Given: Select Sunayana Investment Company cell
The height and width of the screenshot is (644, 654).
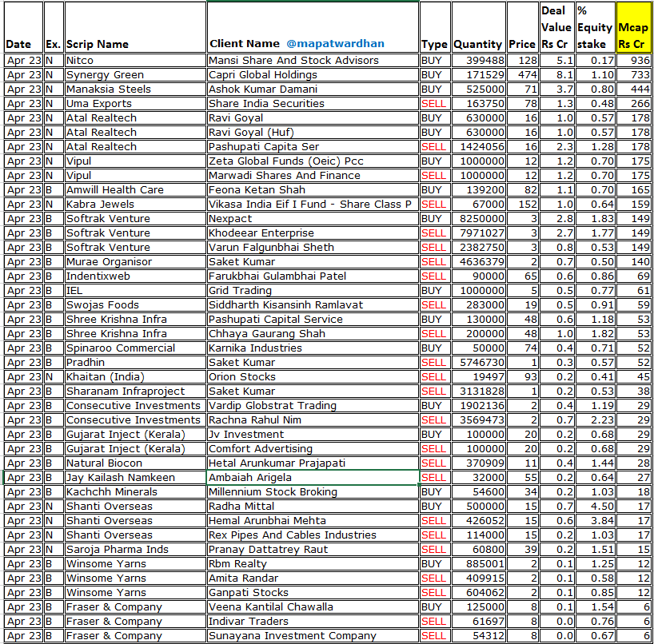Looking at the screenshot, I should [x=313, y=636].
